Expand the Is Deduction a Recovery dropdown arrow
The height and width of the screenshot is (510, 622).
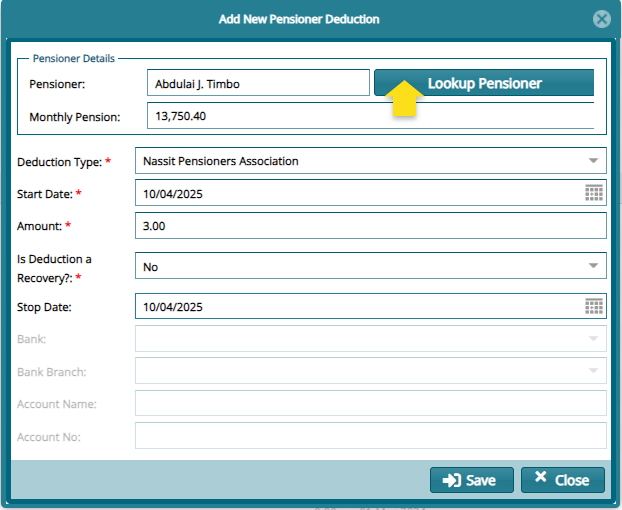(x=593, y=266)
